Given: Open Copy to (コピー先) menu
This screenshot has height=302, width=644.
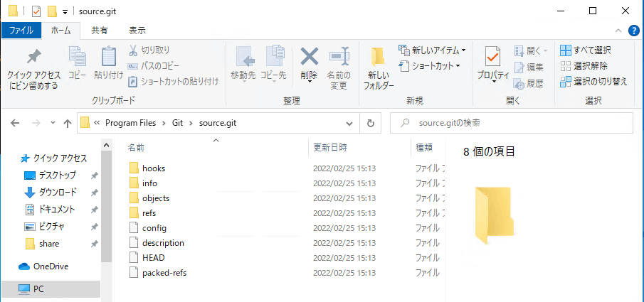Looking at the screenshot, I should (273, 65).
